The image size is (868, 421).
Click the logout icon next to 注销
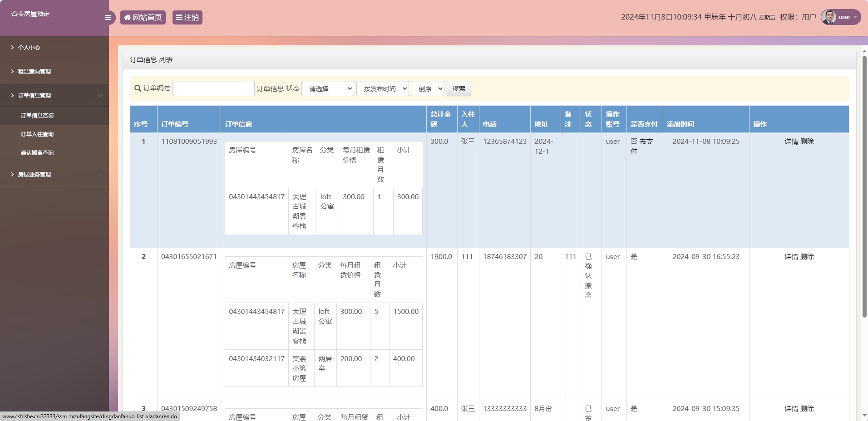coord(179,17)
